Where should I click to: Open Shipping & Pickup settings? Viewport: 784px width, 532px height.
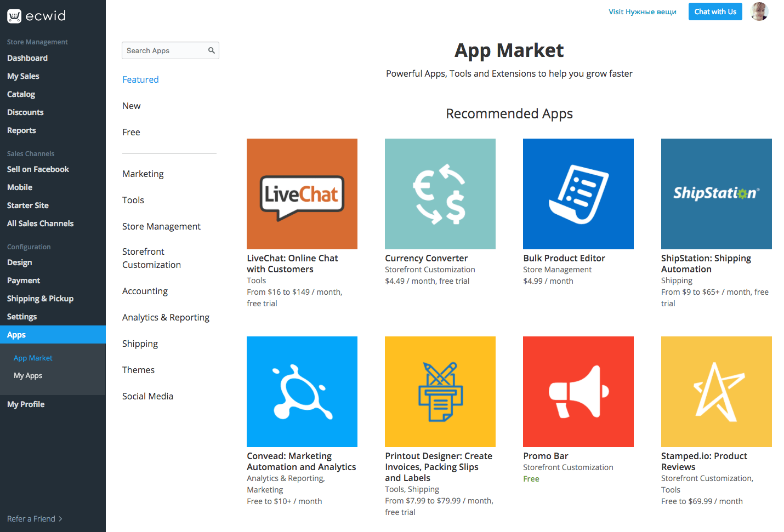click(x=41, y=299)
